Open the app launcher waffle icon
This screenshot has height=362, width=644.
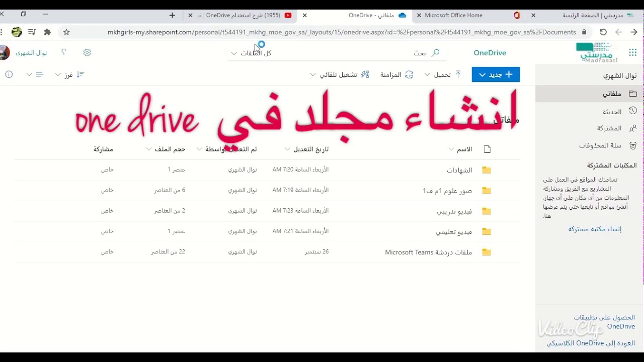coord(632,53)
